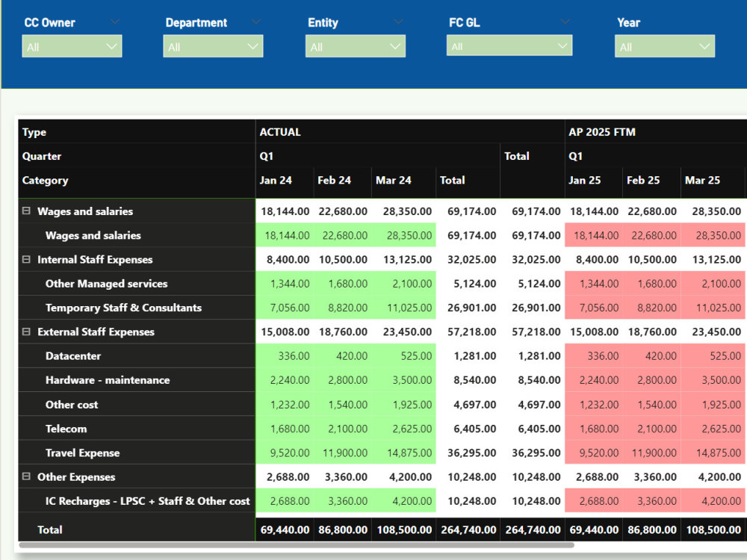Click the chevron beside Department label
The image size is (747, 560).
coord(255,22)
